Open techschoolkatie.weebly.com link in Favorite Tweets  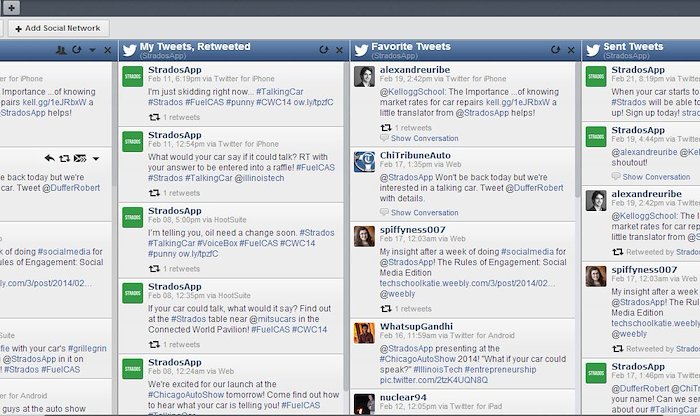pos(467,283)
